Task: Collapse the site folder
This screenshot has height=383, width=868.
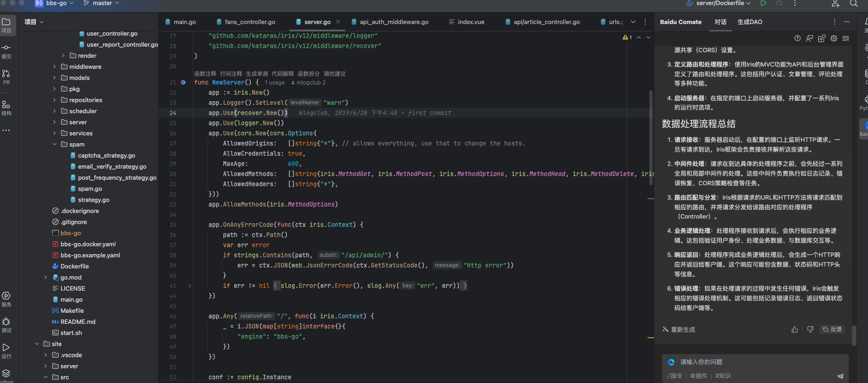Action: (x=37, y=344)
